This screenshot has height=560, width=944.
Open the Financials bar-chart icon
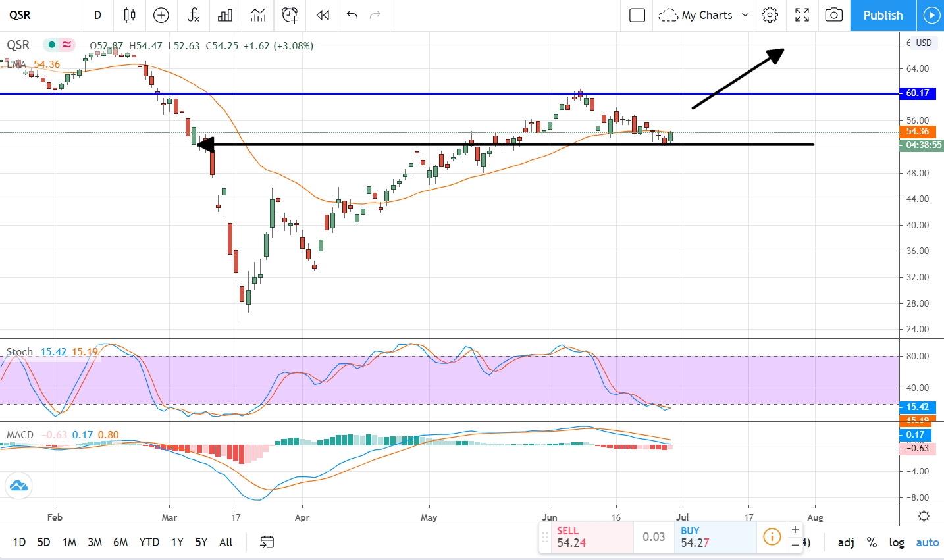point(225,15)
